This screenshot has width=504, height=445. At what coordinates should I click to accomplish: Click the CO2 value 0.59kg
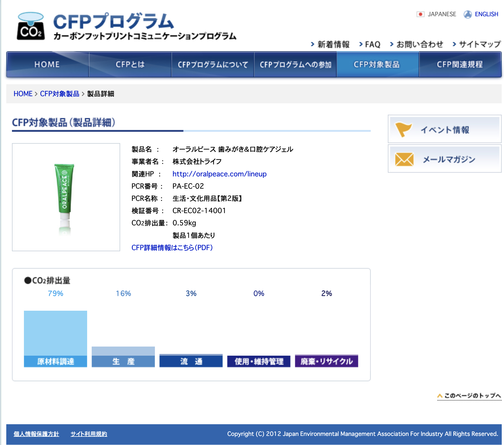[184, 223]
